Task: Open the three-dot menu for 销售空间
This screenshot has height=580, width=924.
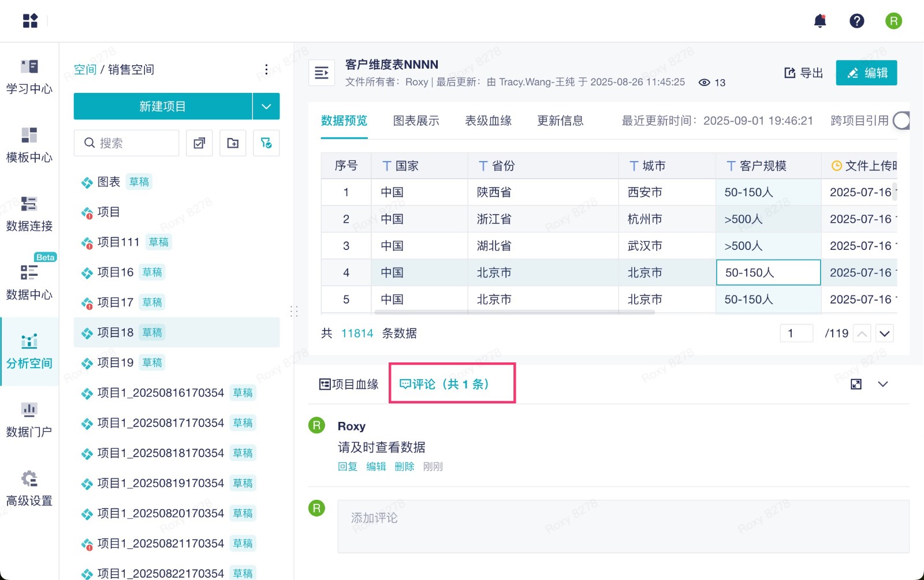Action: [x=266, y=70]
